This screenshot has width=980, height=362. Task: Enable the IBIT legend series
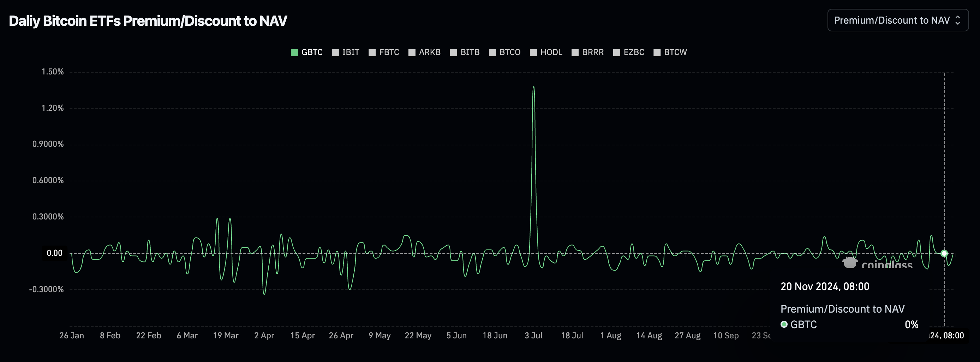345,53
